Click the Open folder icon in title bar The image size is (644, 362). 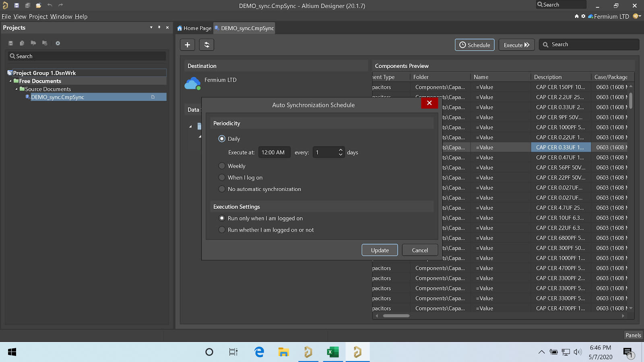[x=39, y=5]
